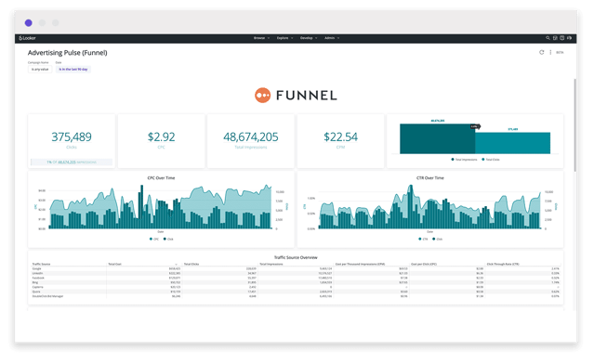Toggle the Click legend item under CTR Over Time
This screenshot has height=364, width=594.
pyautogui.click(x=437, y=240)
